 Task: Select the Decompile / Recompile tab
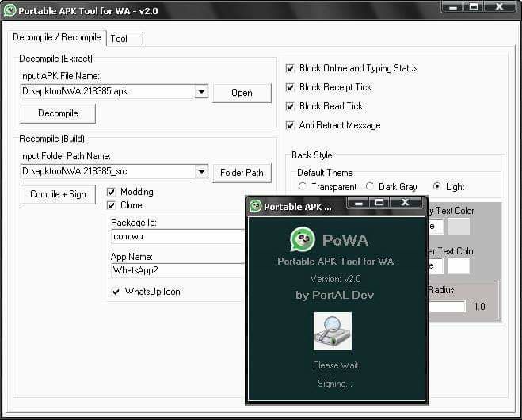[x=57, y=37]
